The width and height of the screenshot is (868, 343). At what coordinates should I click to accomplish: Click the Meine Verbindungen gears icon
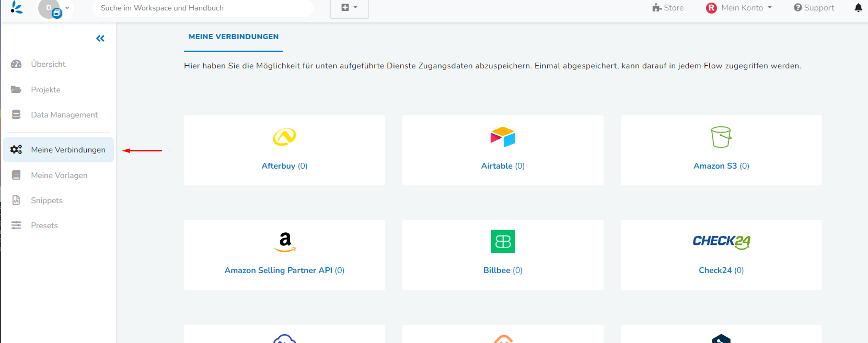(x=16, y=150)
